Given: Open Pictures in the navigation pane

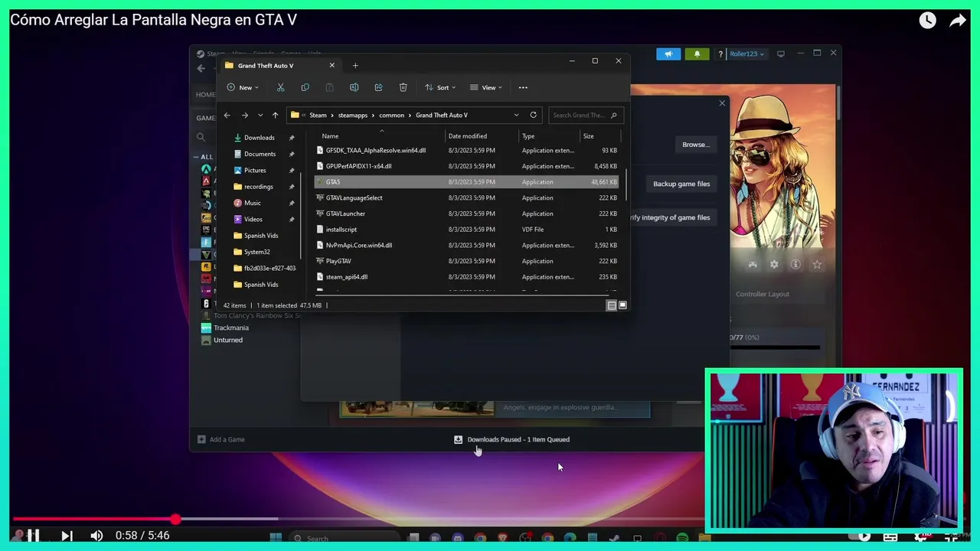Looking at the screenshot, I should (255, 171).
